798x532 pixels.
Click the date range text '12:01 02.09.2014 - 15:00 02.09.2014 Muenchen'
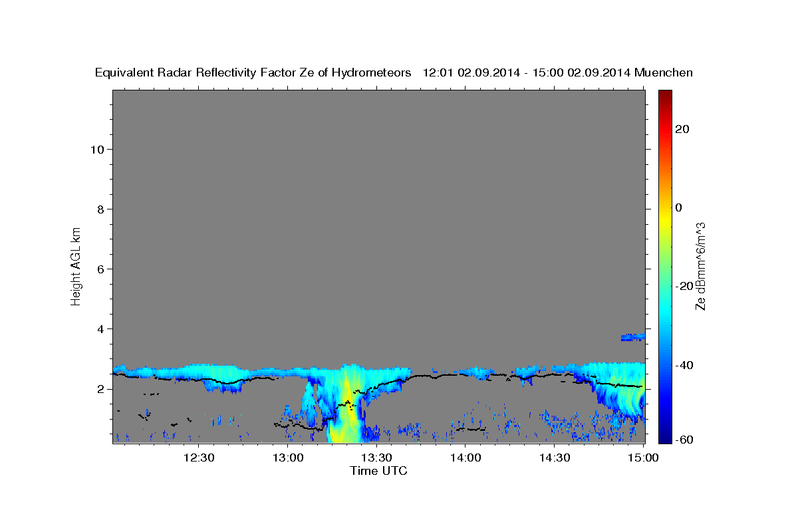[x=558, y=73]
